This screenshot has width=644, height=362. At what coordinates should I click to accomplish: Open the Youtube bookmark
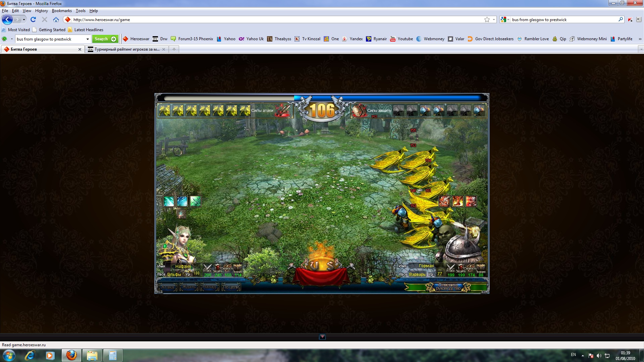click(401, 39)
